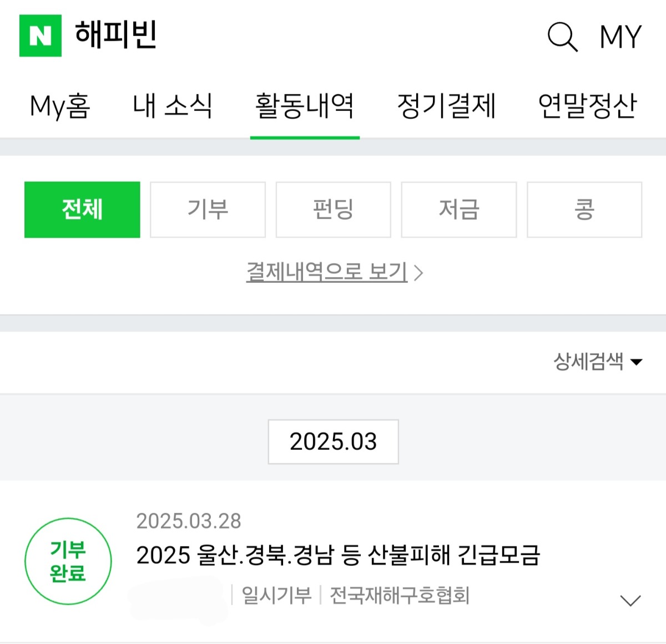The width and height of the screenshot is (666, 644).
Task: Expand the 상세검색 dropdown
Action: tap(597, 362)
